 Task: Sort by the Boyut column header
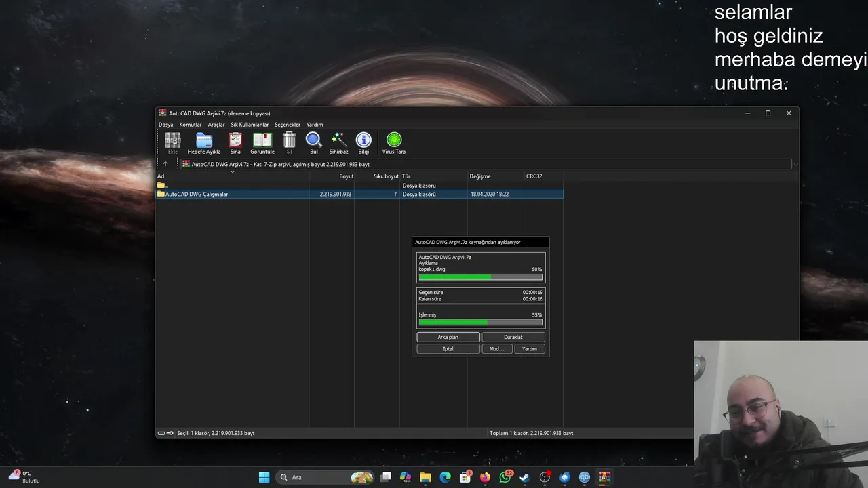[x=332, y=176]
